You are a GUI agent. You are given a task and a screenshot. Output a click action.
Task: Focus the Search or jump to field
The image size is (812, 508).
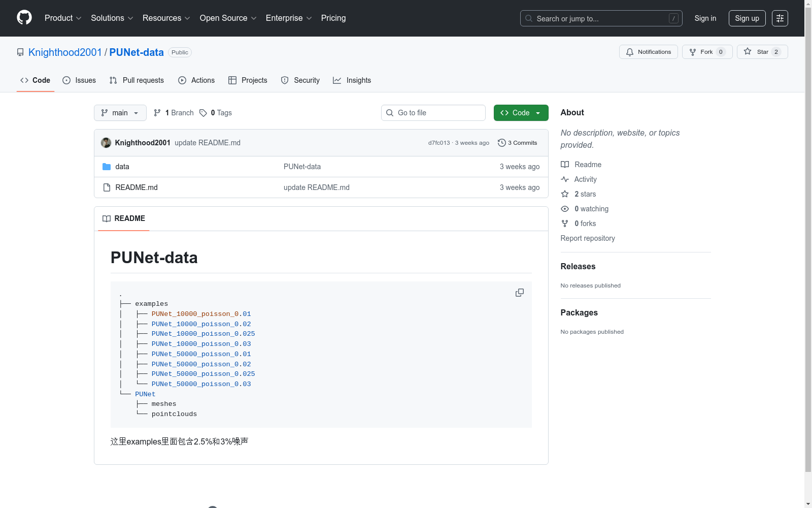pyautogui.click(x=601, y=18)
